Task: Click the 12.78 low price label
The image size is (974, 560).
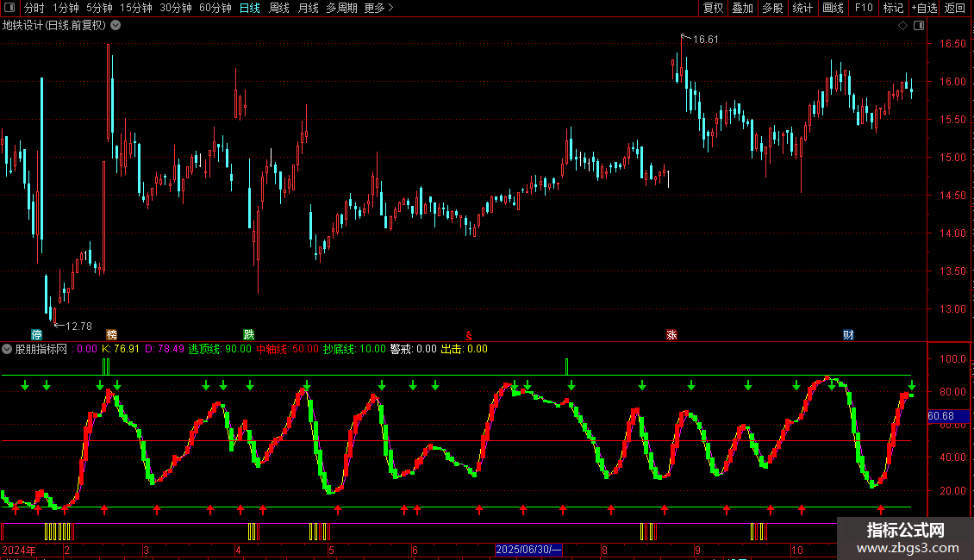Action: pyautogui.click(x=79, y=326)
